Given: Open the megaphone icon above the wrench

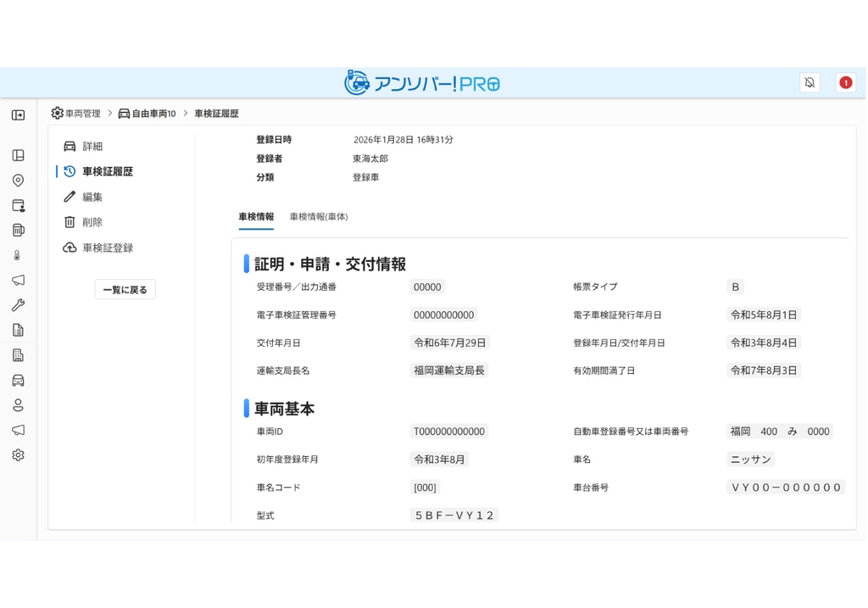Looking at the screenshot, I should coord(19,280).
